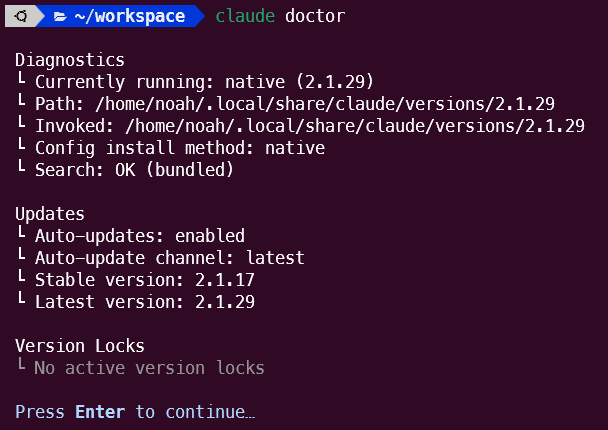Click the 'Stable version: 2.1.17' line

point(145,279)
